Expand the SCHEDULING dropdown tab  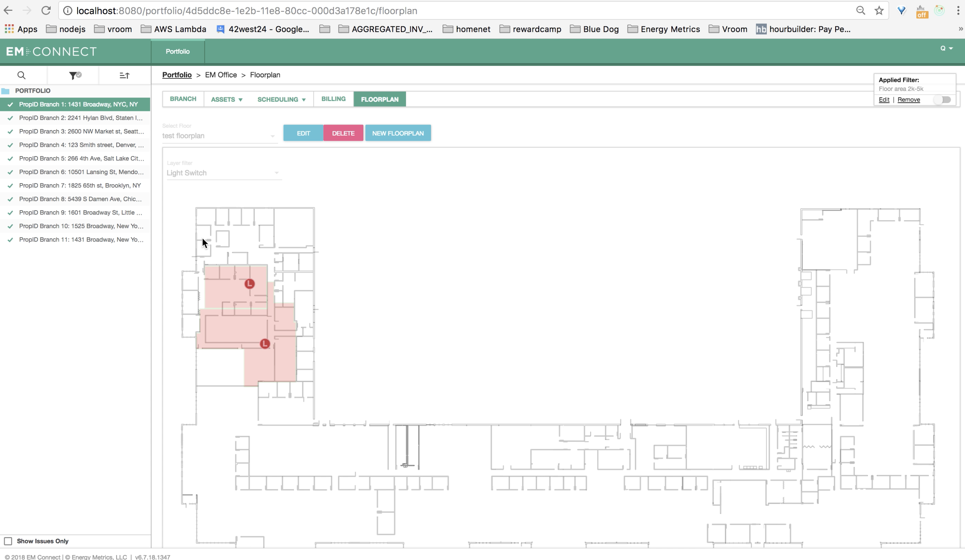pyautogui.click(x=282, y=99)
